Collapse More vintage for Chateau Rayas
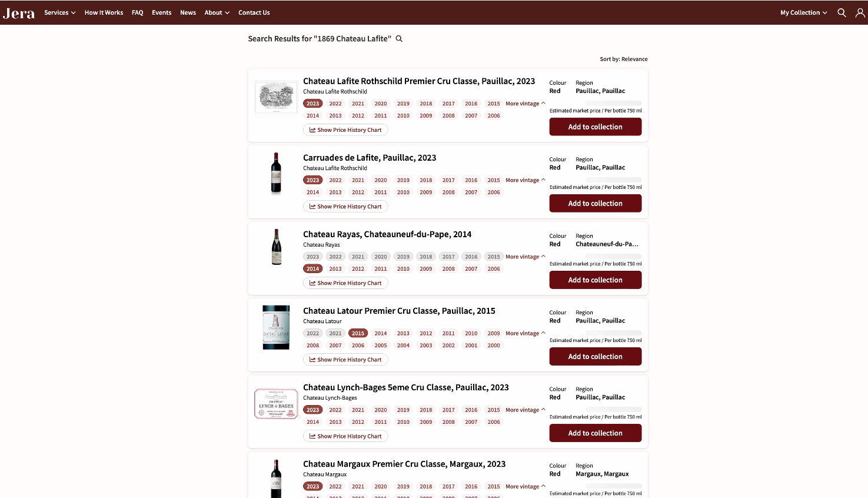This screenshot has height=498, width=868. pos(526,257)
